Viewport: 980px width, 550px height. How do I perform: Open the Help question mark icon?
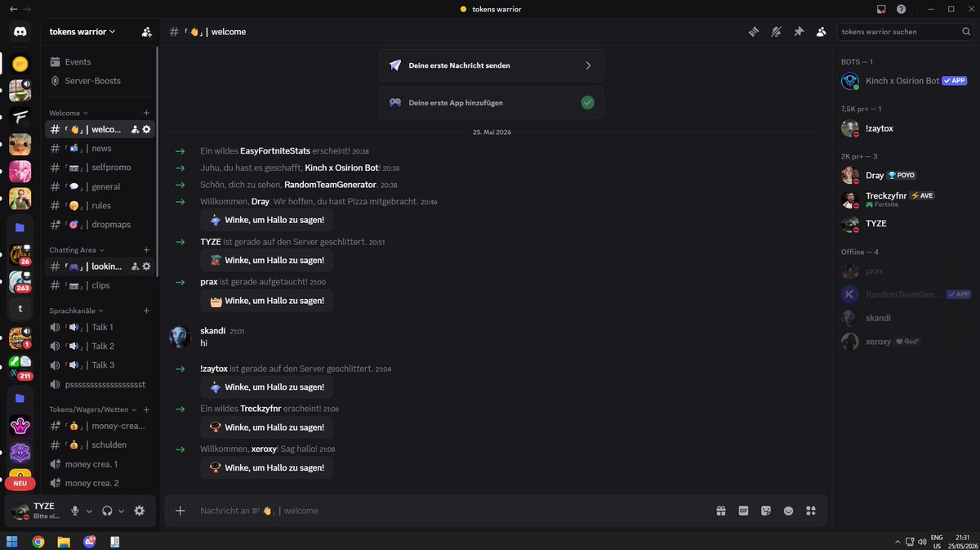(901, 9)
